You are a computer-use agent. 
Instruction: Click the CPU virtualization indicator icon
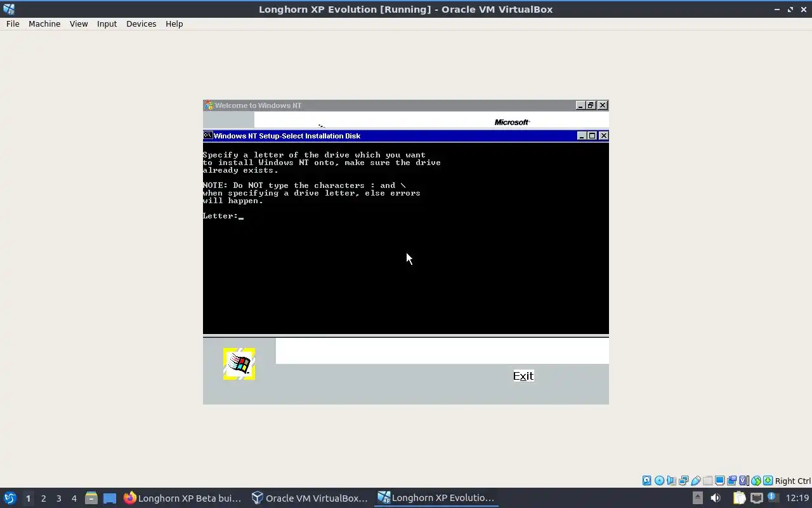pyautogui.click(x=743, y=481)
